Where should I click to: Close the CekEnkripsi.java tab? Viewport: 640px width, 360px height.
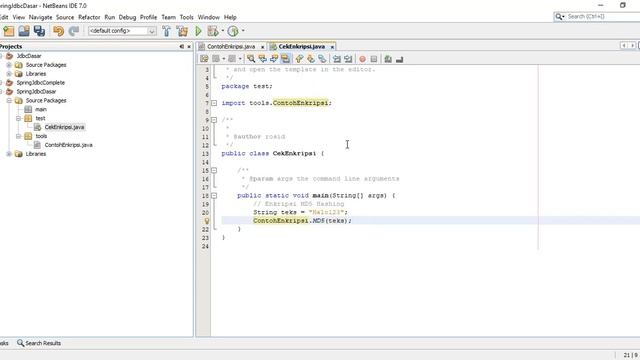tap(332, 47)
